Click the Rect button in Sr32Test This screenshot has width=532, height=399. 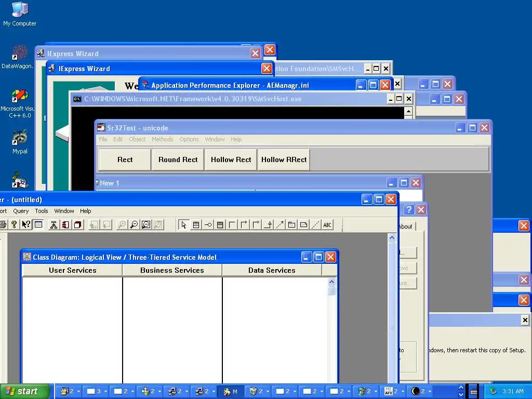125,159
